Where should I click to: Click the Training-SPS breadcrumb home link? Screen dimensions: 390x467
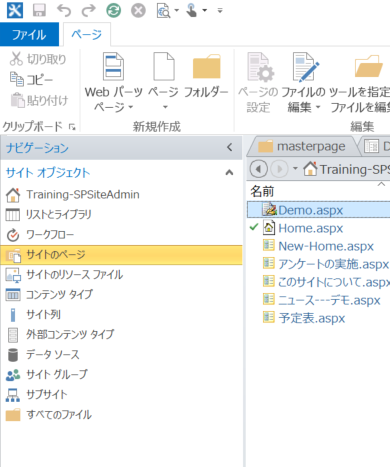[347, 169]
